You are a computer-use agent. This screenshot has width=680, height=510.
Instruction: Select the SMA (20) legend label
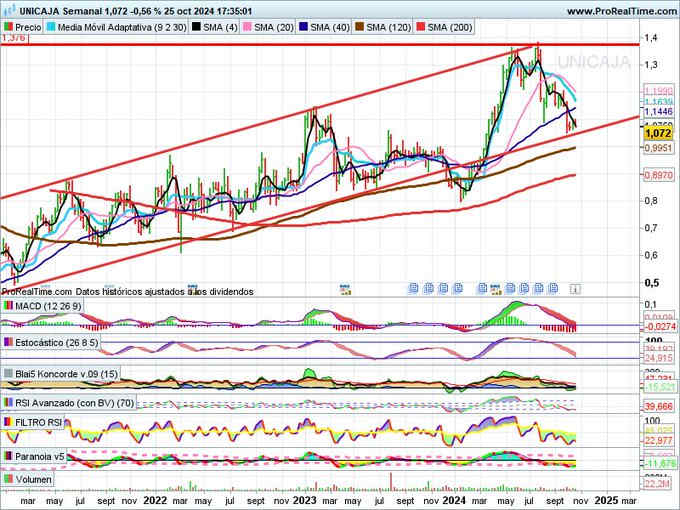point(274,27)
